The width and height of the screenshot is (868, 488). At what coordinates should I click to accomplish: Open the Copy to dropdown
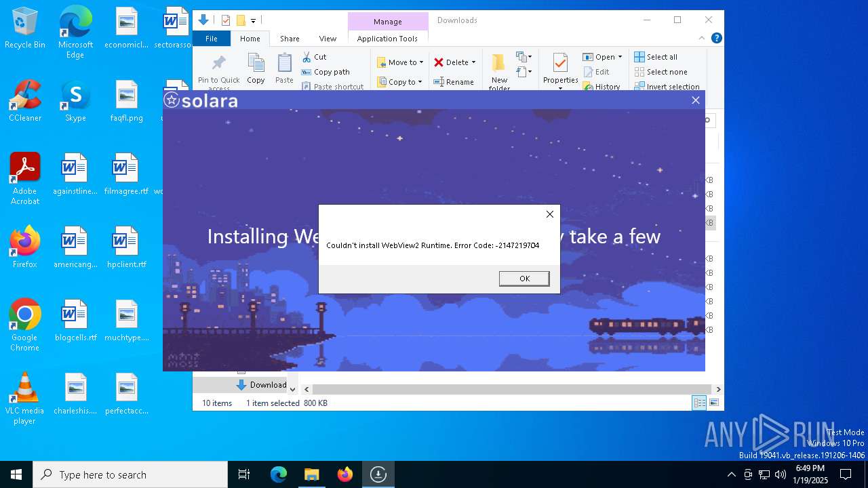coord(399,82)
